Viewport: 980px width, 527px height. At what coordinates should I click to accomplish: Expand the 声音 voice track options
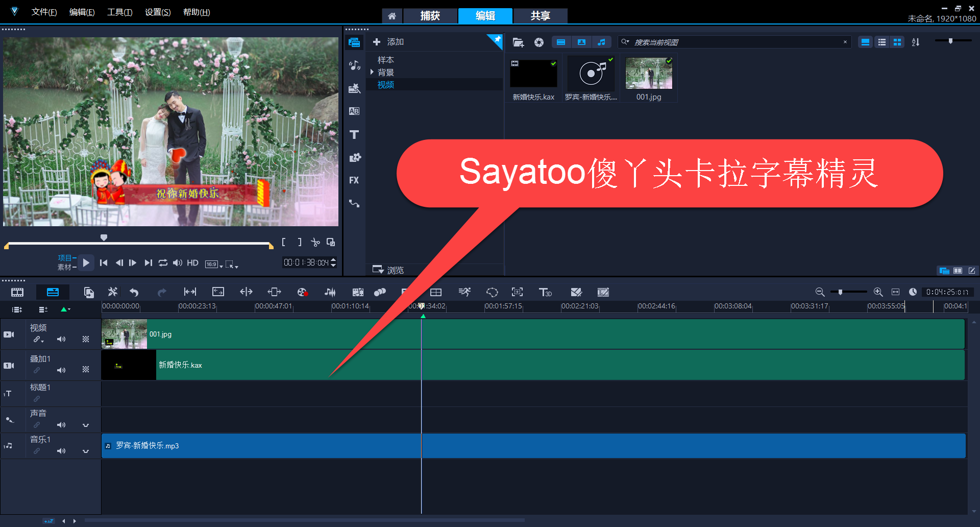pyautogui.click(x=86, y=425)
